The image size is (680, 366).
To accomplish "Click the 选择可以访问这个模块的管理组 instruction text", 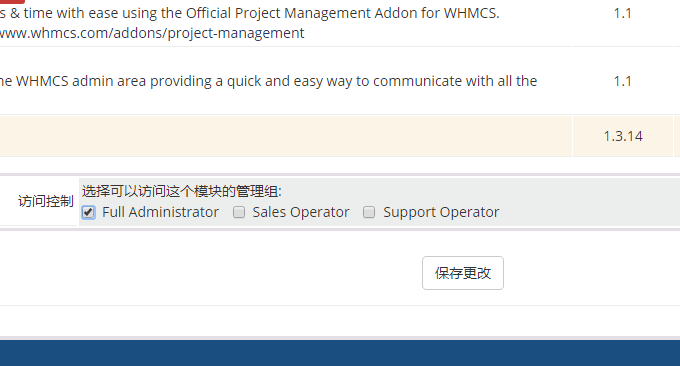I will tap(181, 191).
